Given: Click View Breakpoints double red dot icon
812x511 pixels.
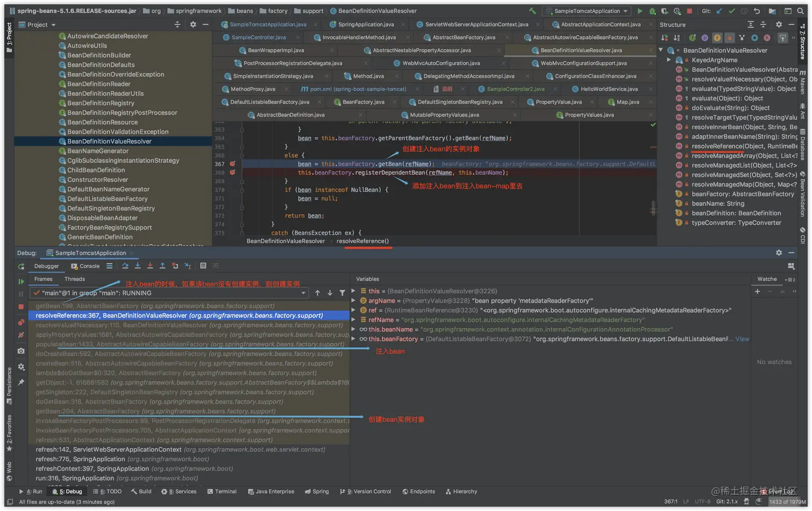Looking at the screenshot, I should [21, 322].
